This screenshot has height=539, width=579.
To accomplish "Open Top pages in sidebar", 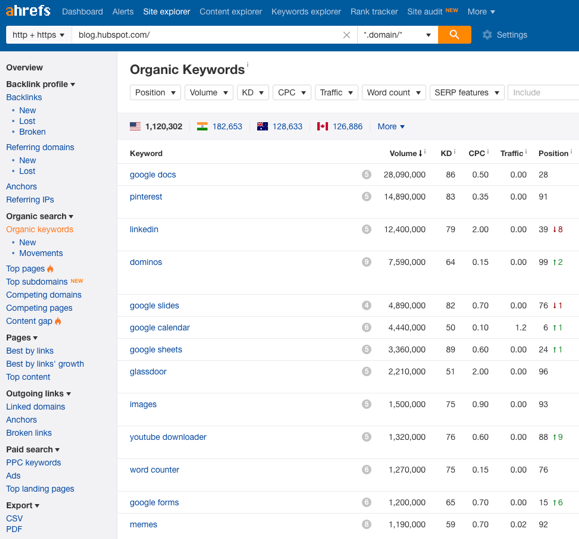I will (25, 269).
